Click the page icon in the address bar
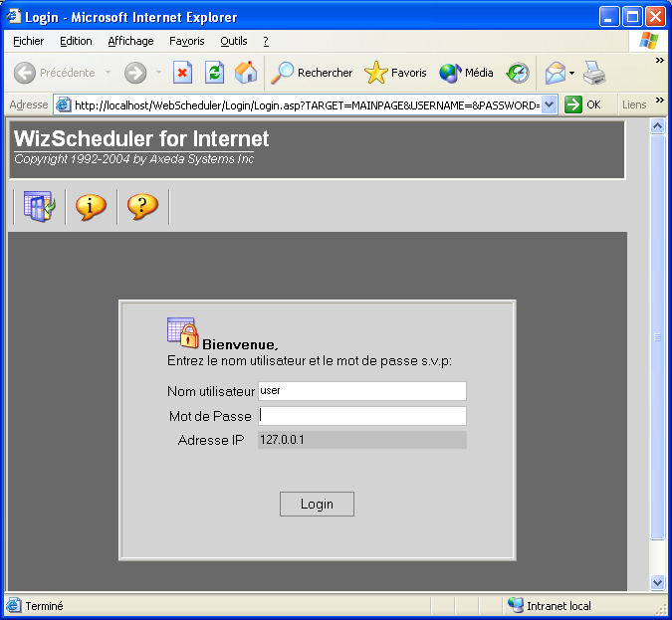672x620 pixels. point(64,104)
